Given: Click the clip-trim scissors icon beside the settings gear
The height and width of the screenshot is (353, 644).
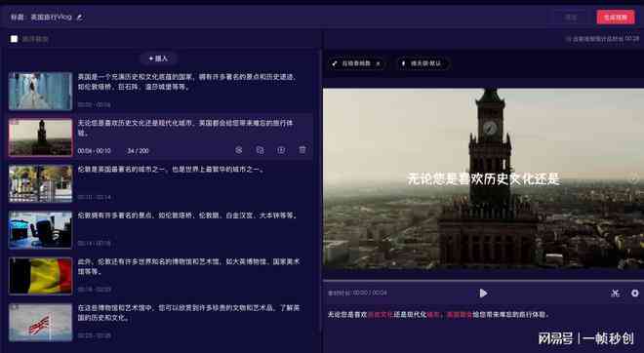Looking at the screenshot, I should [615, 294].
